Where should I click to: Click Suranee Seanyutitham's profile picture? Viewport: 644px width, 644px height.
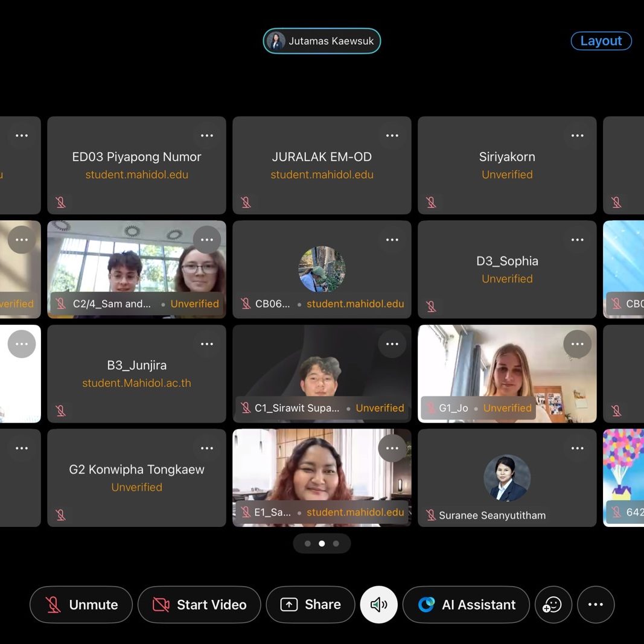(507, 478)
